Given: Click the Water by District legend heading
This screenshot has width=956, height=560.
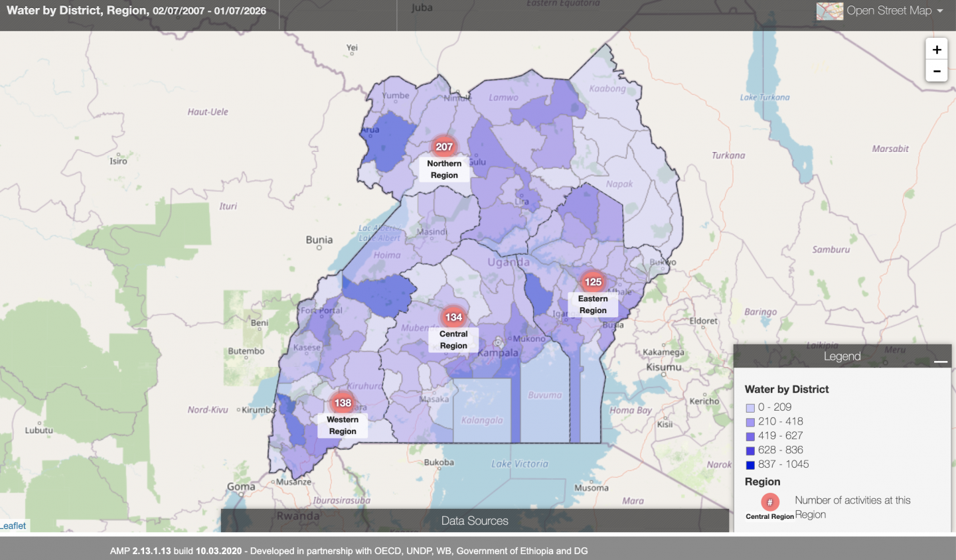Looking at the screenshot, I should click(787, 389).
